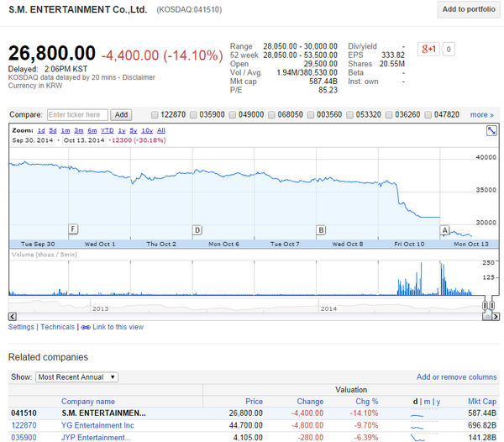Sort table by Mkt Cap column
The image size is (504, 442).
click(482, 402)
